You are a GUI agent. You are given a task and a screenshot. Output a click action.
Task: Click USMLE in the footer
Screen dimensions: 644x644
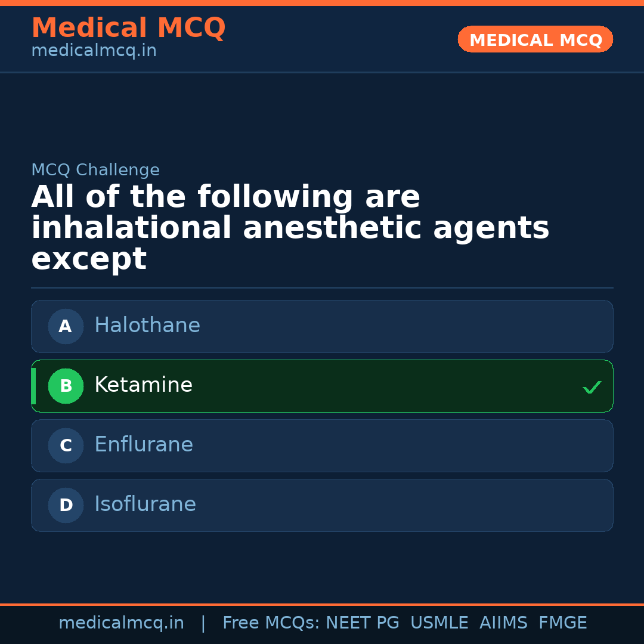(439, 623)
